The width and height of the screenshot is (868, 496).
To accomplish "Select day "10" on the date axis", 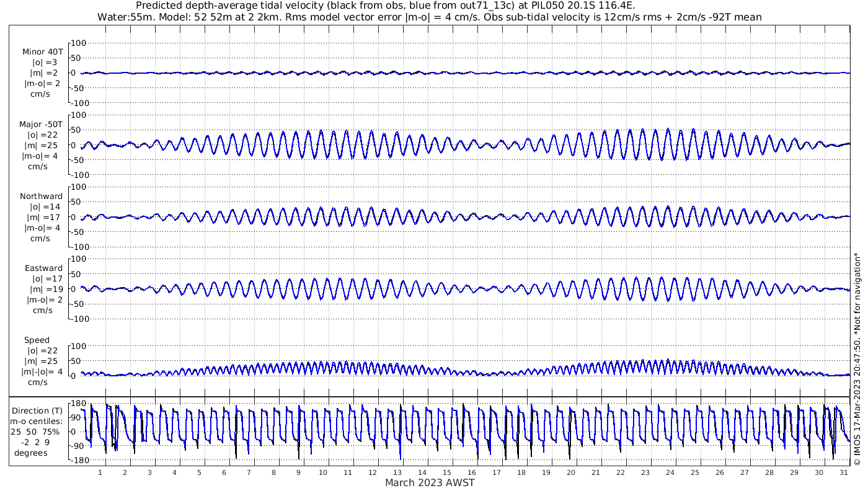I will (x=323, y=472).
